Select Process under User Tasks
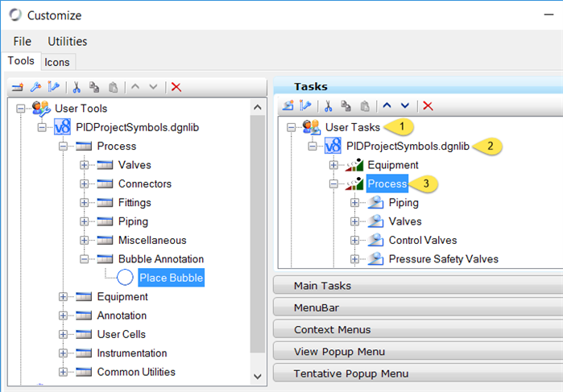Viewport: 563px width, 392px height. click(387, 184)
